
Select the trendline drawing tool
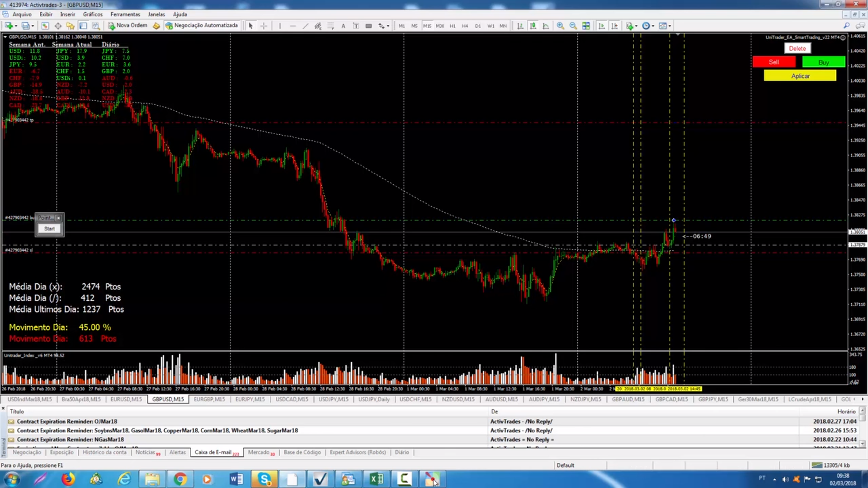pyautogui.click(x=306, y=26)
